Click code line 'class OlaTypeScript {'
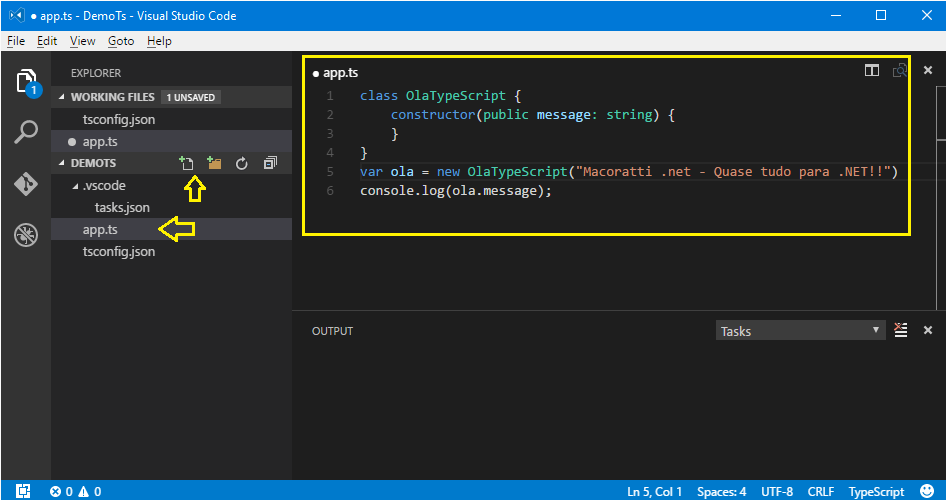This screenshot has width=946, height=500. [440, 95]
